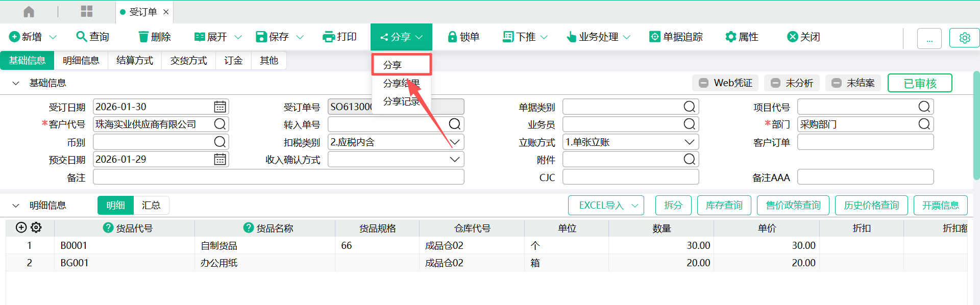Screen dimensions: 980x305
Task: Switch to the 结算方式 tab
Action: pos(135,61)
